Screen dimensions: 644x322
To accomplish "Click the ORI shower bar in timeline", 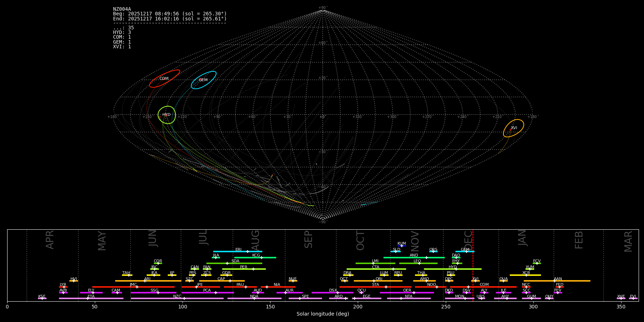I will click(378, 281).
